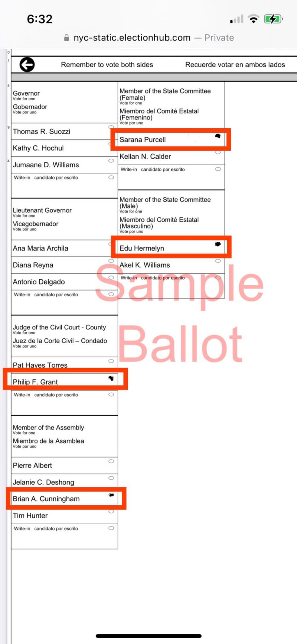The height and width of the screenshot is (644, 297).
Task: Select the oval for Kathy C. Hochul
Action: coord(111,144)
